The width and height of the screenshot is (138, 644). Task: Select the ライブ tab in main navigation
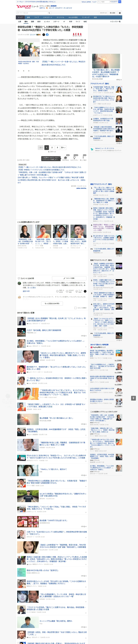37,17
